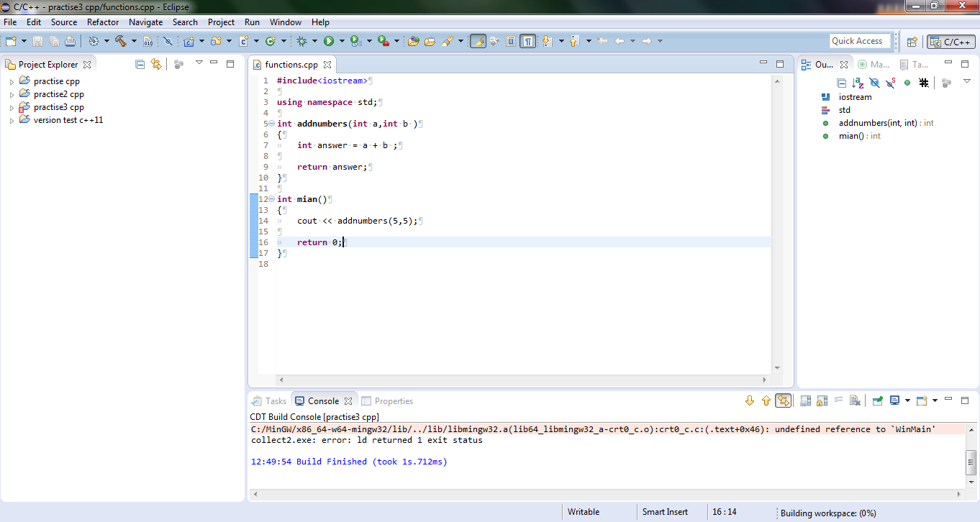The width and height of the screenshot is (980, 522).
Task: Open the Outline View Menu triangle
Action: point(966,82)
